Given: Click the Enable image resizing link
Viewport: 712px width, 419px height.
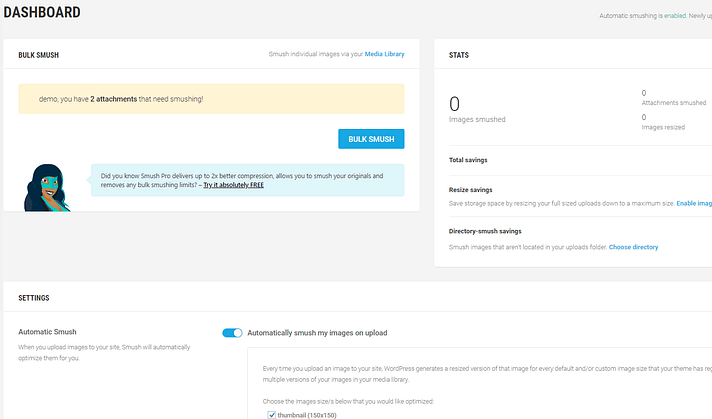Looking at the screenshot, I should pos(693,203).
